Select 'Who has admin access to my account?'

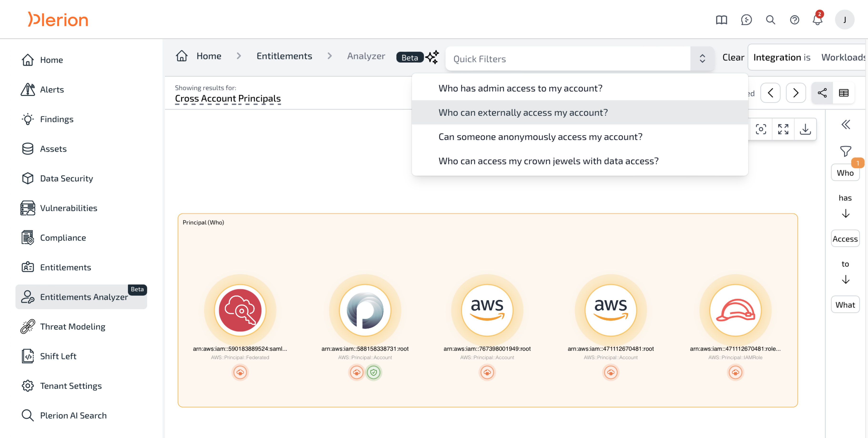pos(520,88)
